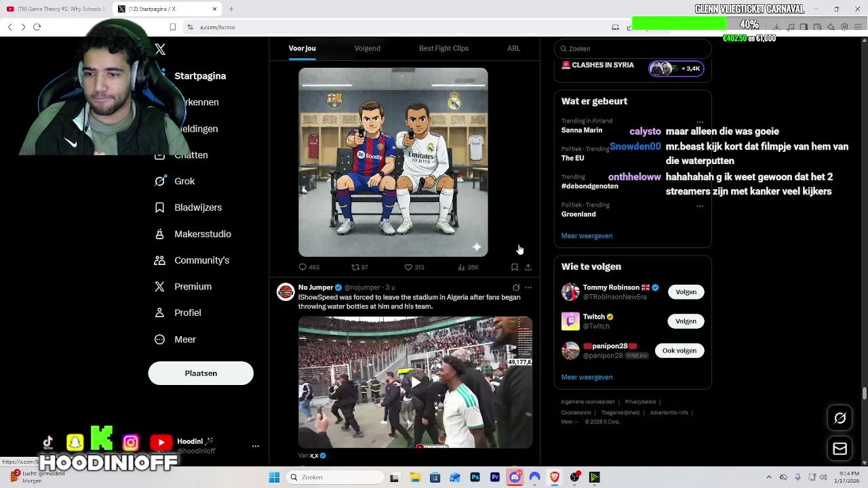Select the Startpagina / X browser tab
868x488 pixels.
tap(167, 9)
